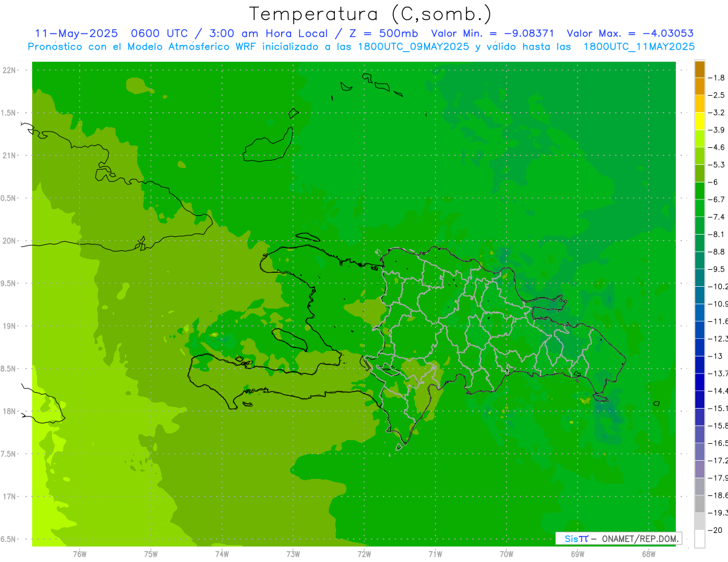The height and width of the screenshot is (562, 728).
Task: Click the '-4.6' colorbar label
Action: [717, 147]
